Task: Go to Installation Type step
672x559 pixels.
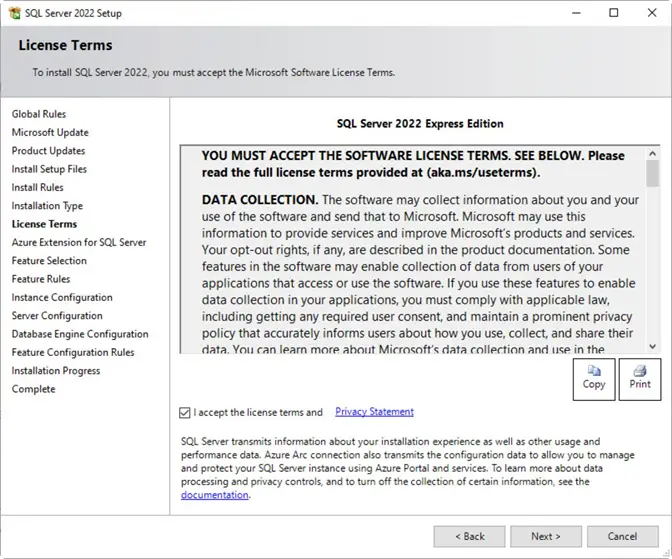Action: 47,206
